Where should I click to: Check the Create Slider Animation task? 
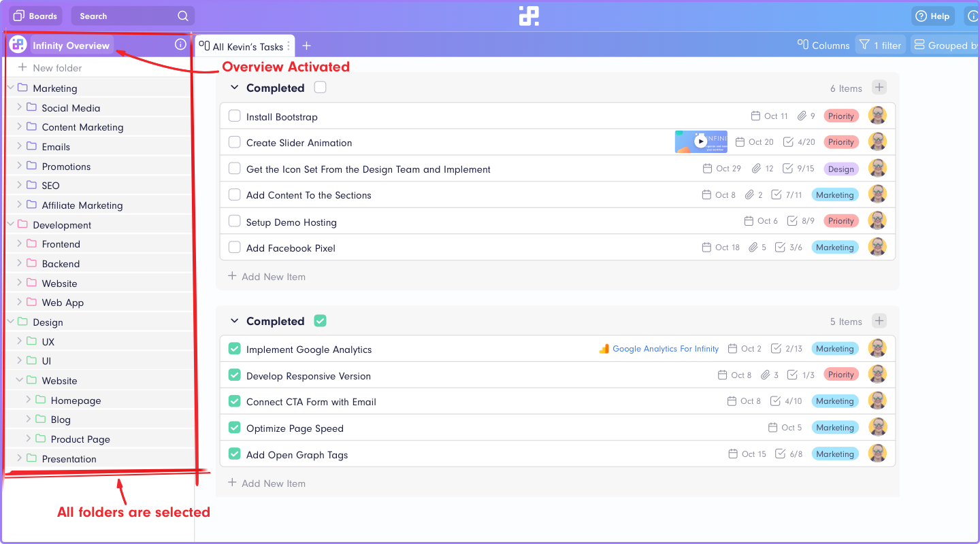tap(235, 142)
